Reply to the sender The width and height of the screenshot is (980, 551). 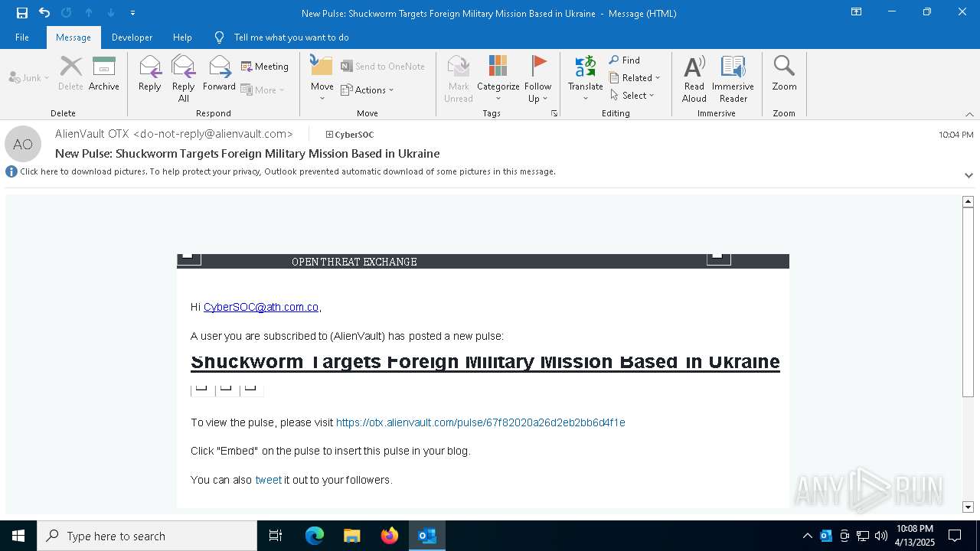tap(150, 73)
